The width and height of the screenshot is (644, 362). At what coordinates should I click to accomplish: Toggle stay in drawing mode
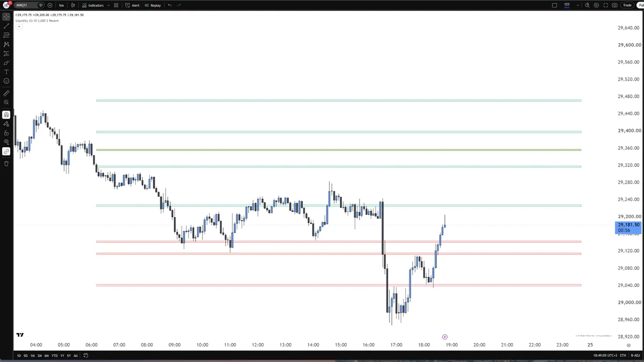[6, 124]
